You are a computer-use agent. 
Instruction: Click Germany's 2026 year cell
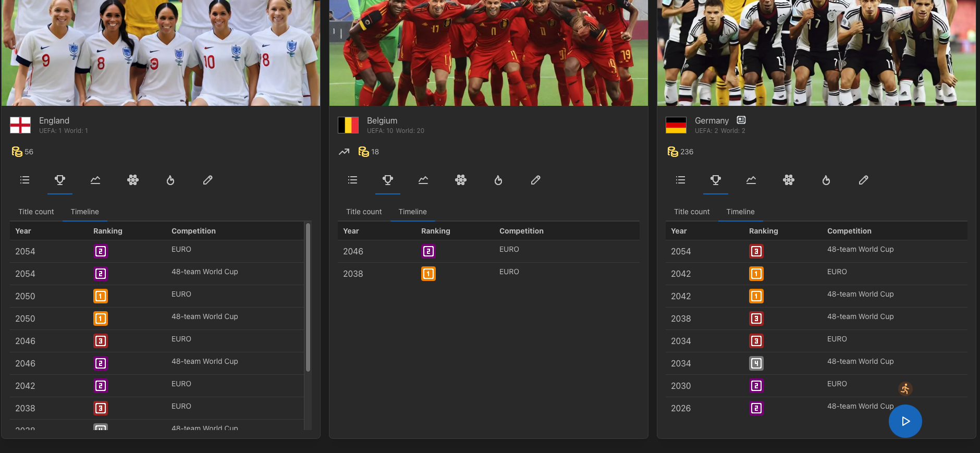(681, 408)
